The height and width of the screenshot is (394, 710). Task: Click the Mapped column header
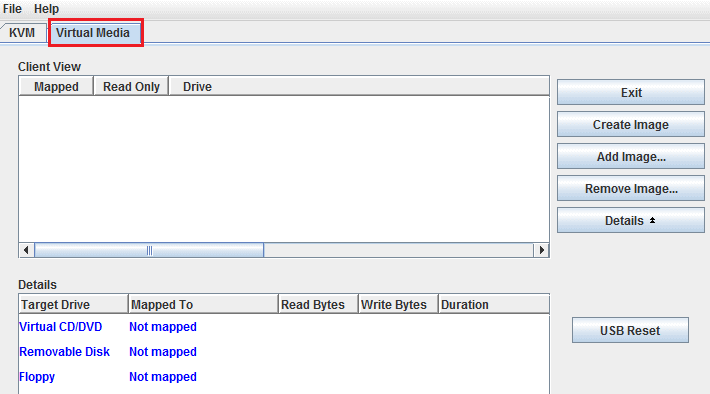56,86
